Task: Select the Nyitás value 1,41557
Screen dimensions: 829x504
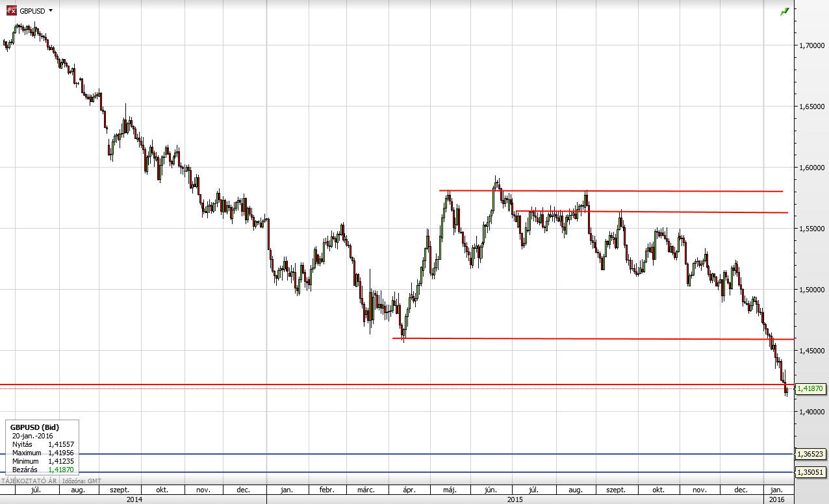Action: (61, 444)
